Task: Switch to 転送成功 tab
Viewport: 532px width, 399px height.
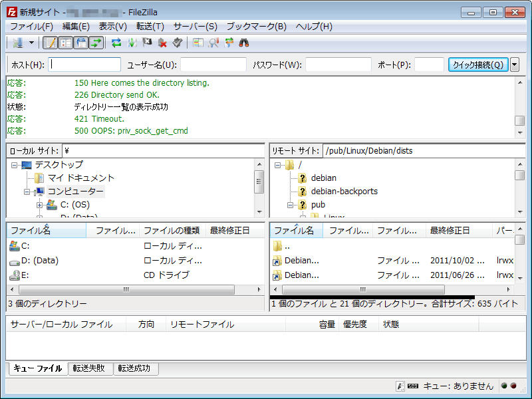Action: click(x=134, y=368)
